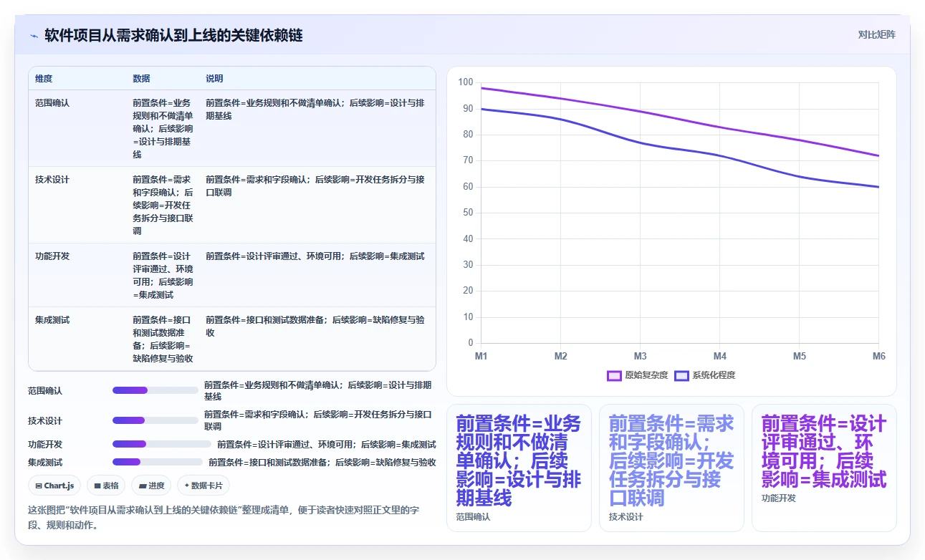Open the 范围确认 data card
925x560 pixels.
pos(519,468)
